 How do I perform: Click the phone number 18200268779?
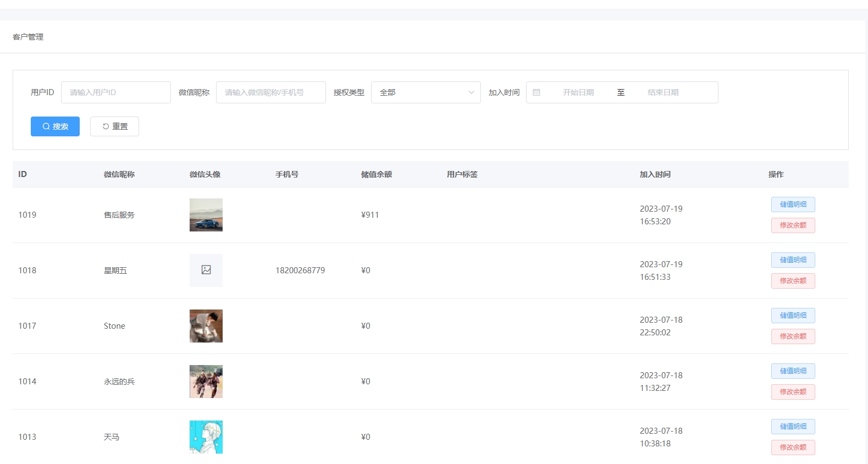coord(300,270)
